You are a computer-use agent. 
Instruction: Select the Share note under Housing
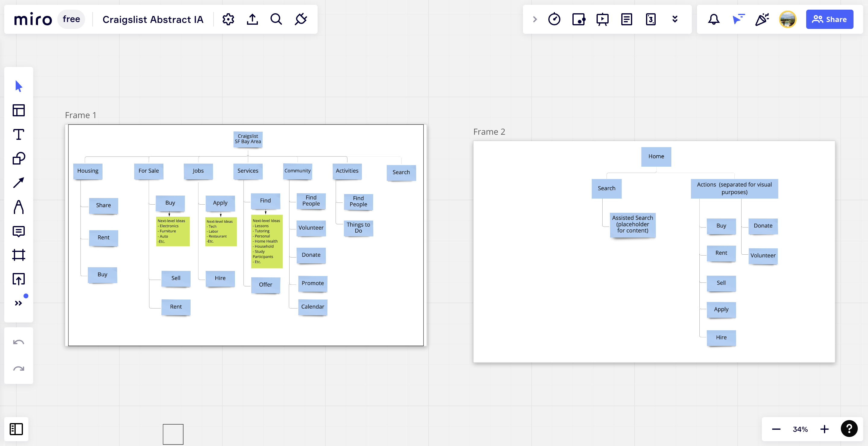(103, 206)
